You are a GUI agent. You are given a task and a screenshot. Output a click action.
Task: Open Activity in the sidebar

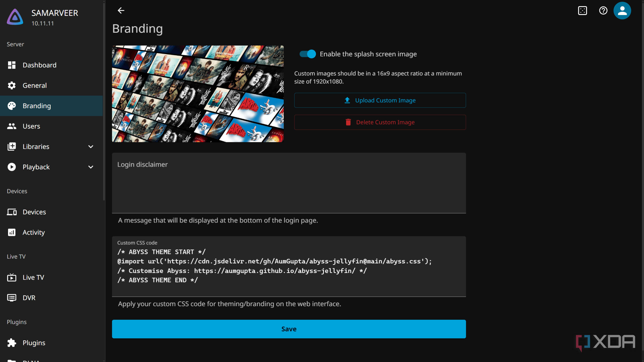(x=51, y=232)
